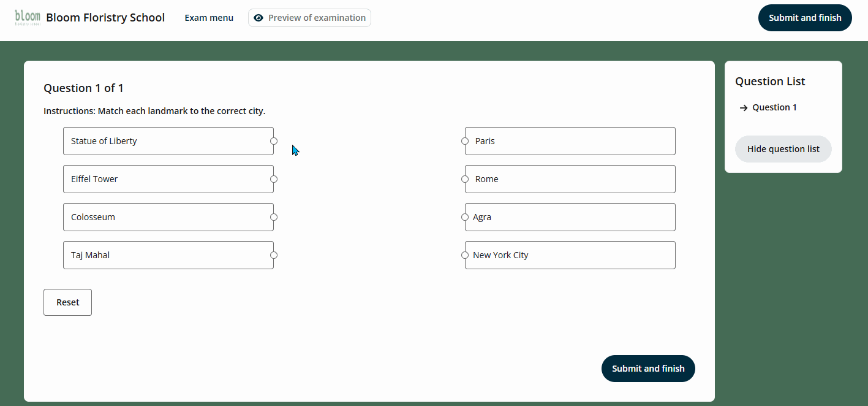Open the Exam menu
Image resolution: width=868 pixels, height=406 pixels.
coord(209,18)
